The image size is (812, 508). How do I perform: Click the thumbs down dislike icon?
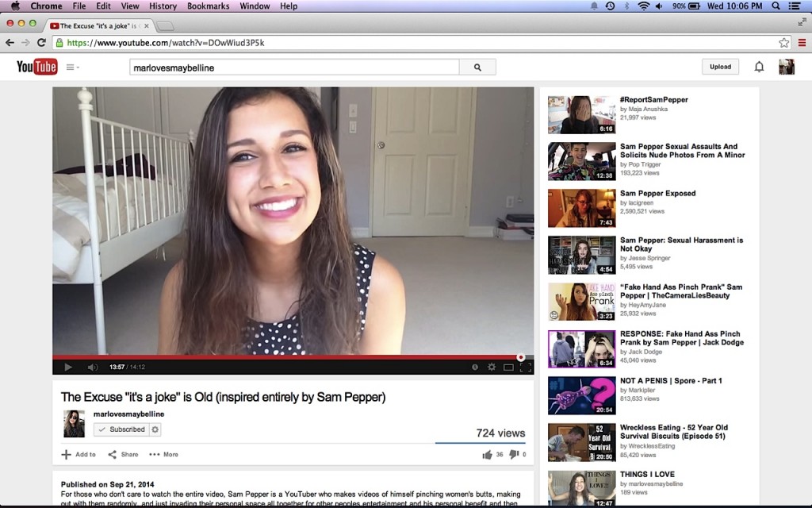pos(513,455)
